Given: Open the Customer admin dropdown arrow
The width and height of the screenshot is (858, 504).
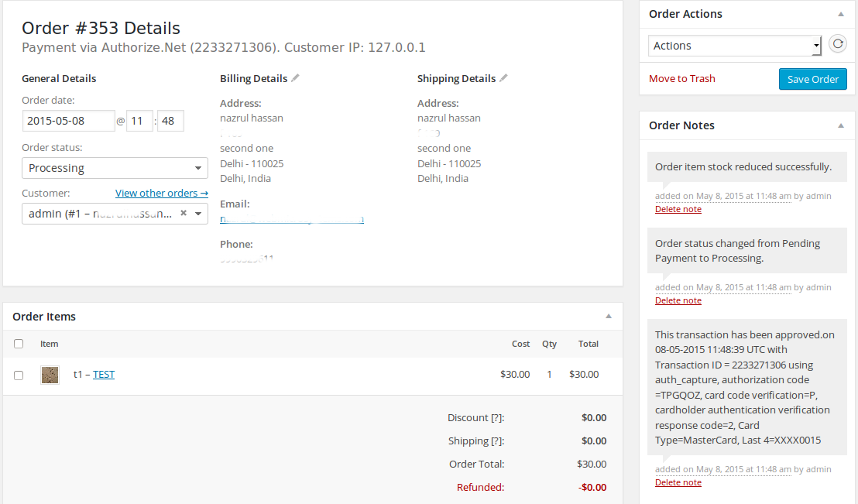Looking at the screenshot, I should pyautogui.click(x=198, y=214).
